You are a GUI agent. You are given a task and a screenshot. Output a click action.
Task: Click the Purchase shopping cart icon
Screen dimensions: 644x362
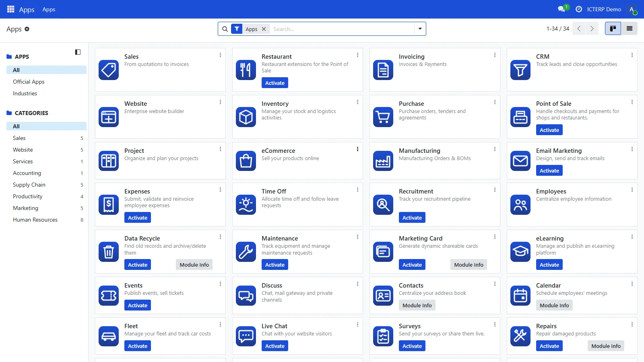(383, 117)
